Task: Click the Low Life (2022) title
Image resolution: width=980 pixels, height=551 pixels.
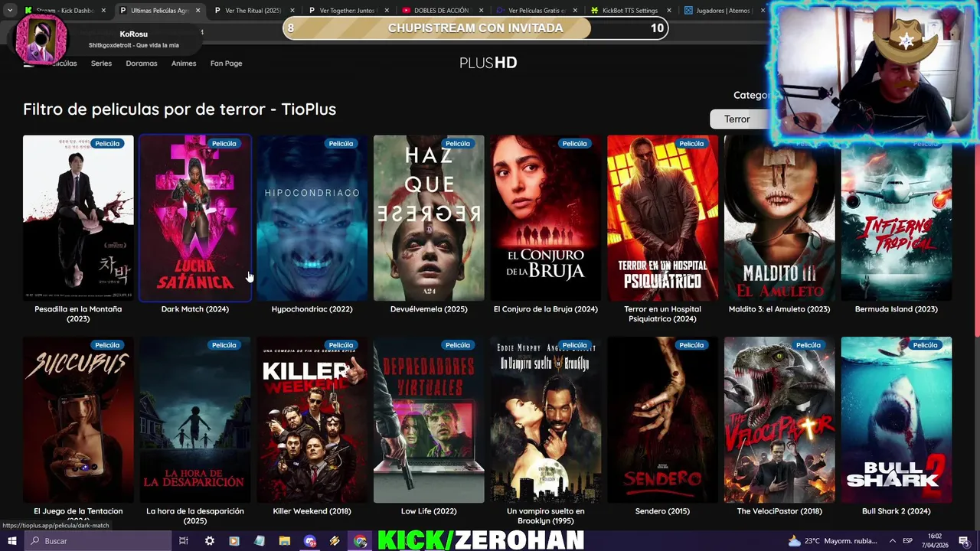Action: 429,511
